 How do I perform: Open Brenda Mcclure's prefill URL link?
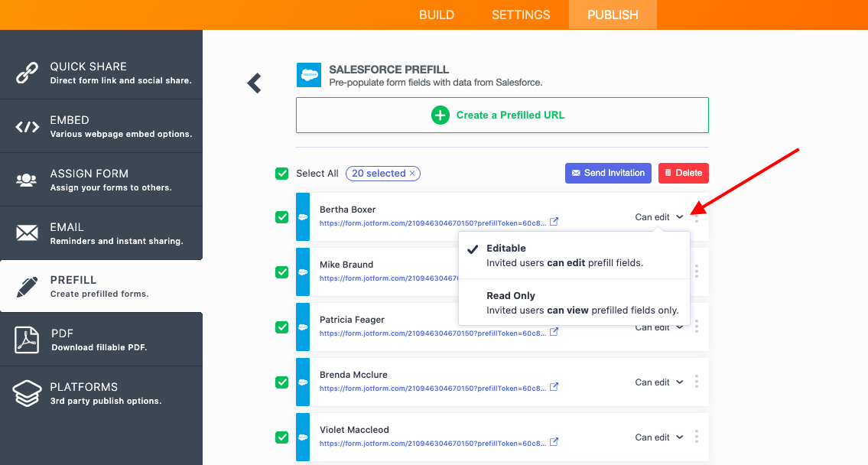click(x=432, y=388)
